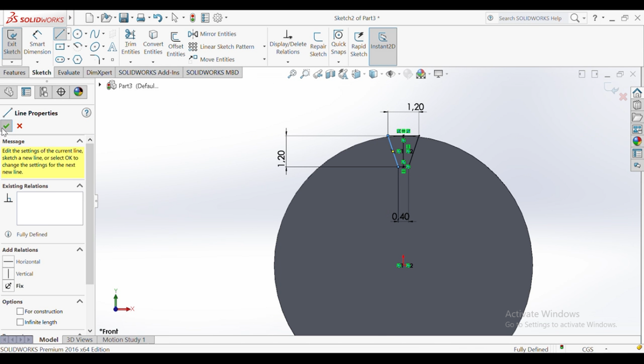Click the Existing Relations list box
The height and width of the screenshot is (364, 644).
tap(50, 208)
